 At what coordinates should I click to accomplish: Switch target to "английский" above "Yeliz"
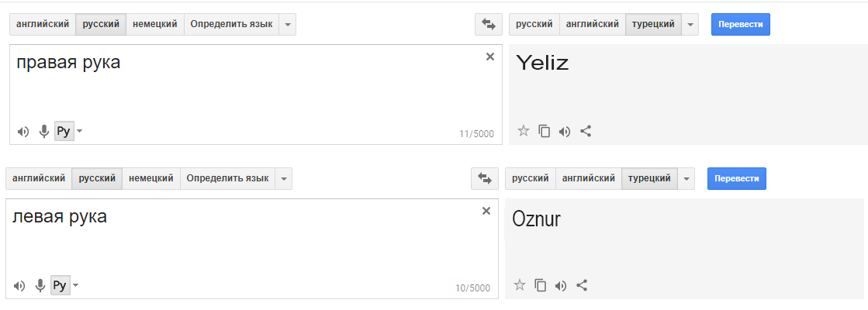(592, 24)
